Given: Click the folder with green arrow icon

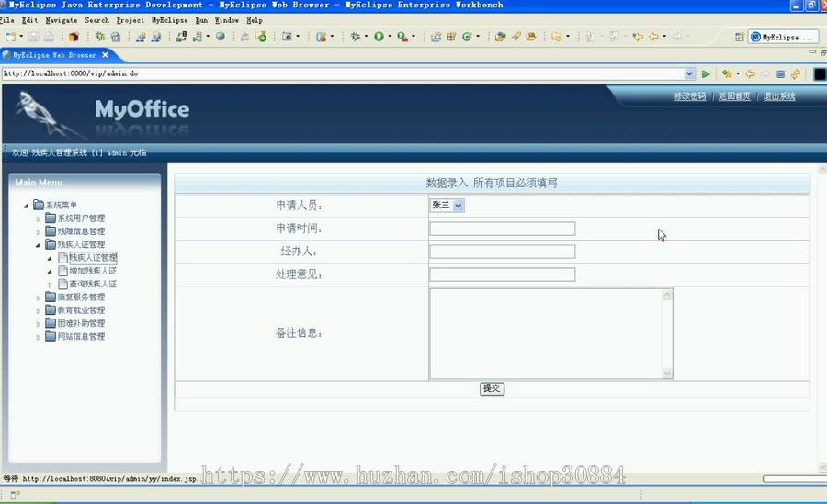Looking at the screenshot, I should [x=261, y=37].
